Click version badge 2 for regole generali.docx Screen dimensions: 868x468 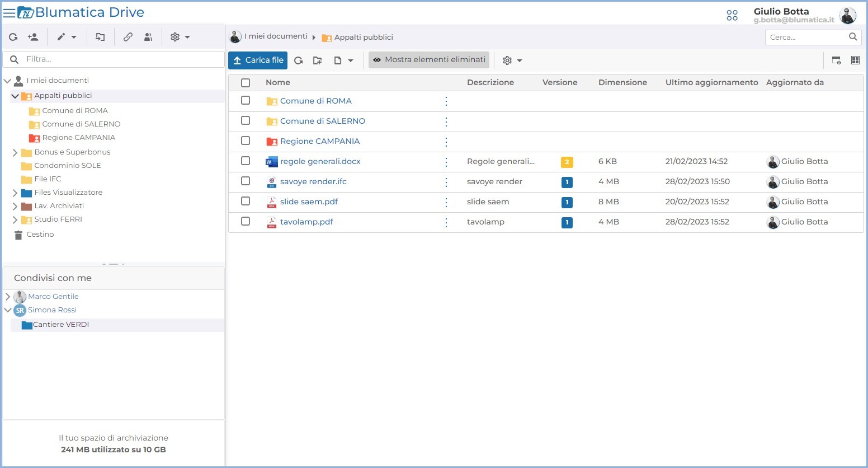pos(567,162)
